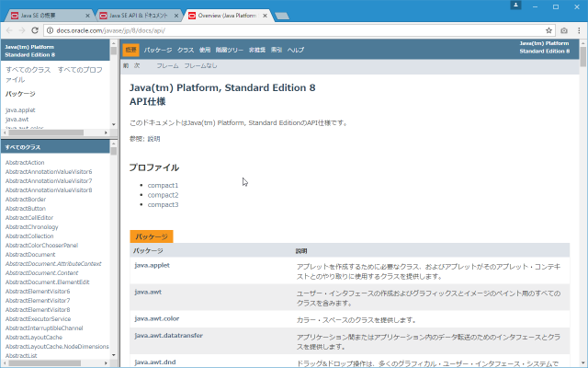Open the AbstractCellEditor class
The height and width of the screenshot is (368, 588).
click(x=29, y=217)
